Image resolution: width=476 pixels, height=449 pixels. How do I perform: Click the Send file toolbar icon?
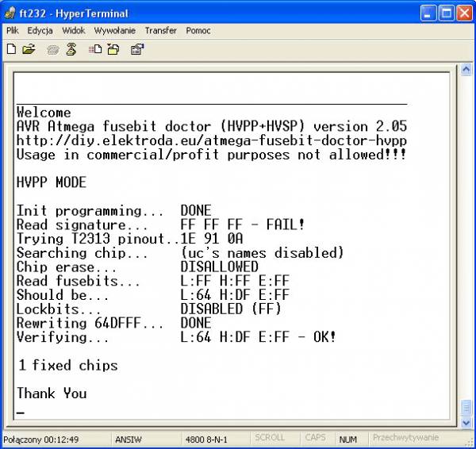[95, 49]
